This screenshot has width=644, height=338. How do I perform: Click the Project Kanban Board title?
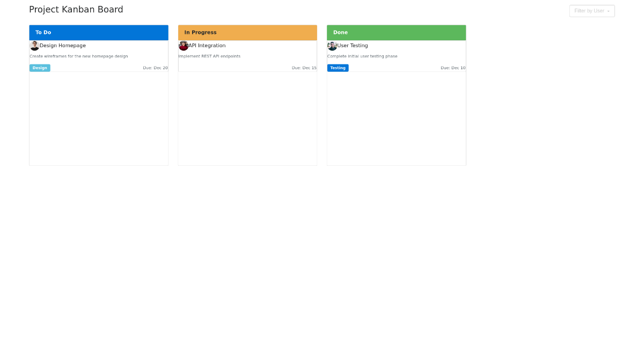coord(76,9)
